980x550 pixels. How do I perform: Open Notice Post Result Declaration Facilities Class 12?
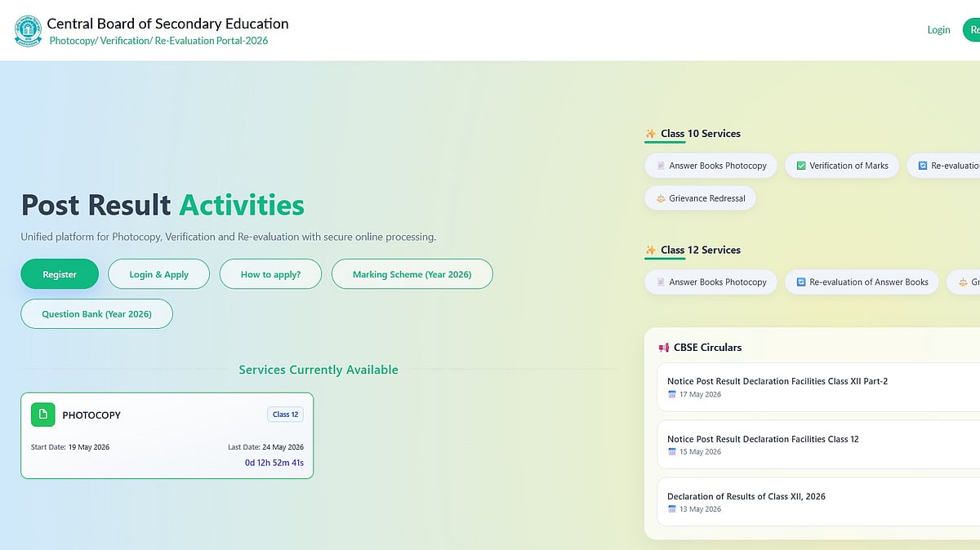763,439
